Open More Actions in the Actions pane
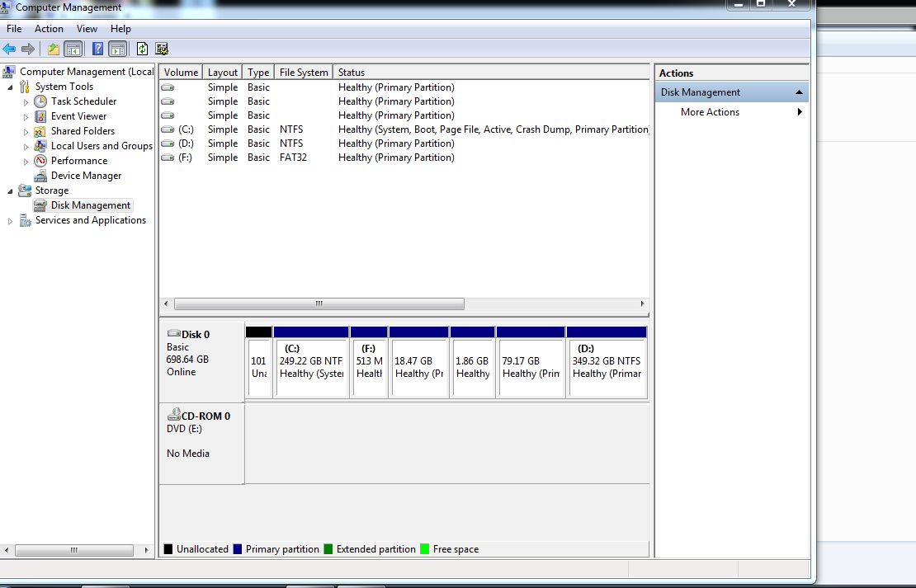 [710, 112]
